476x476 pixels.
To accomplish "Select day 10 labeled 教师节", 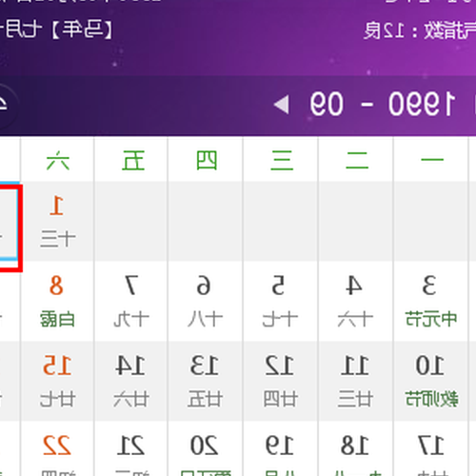I will tap(430, 382).
